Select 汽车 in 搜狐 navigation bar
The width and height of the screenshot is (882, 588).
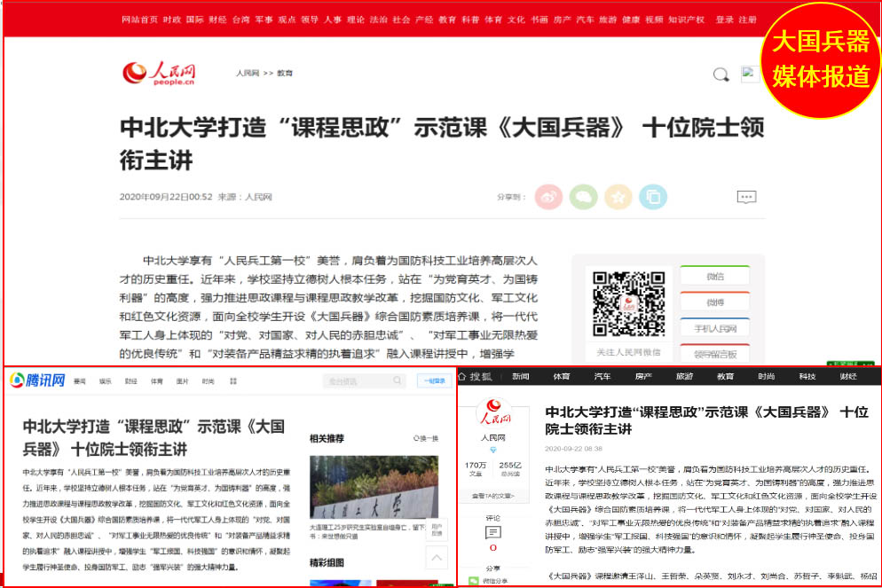coord(602,376)
